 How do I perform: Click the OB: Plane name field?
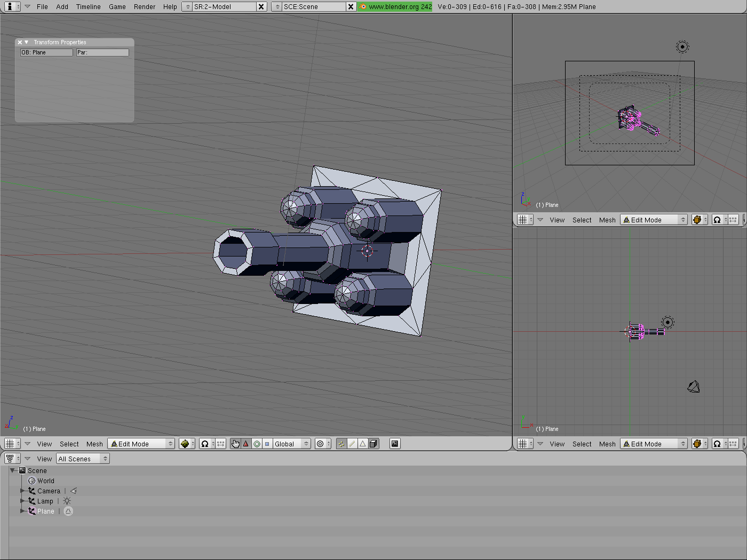(x=46, y=52)
